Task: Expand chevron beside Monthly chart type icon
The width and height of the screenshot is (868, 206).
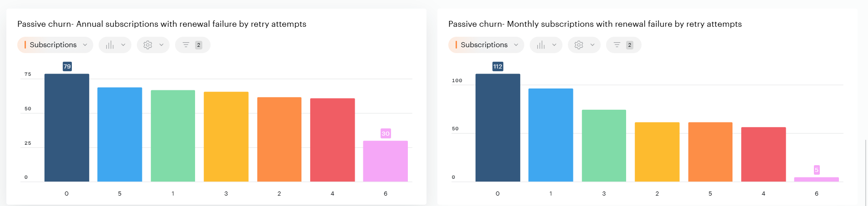Action: point(554,45)
